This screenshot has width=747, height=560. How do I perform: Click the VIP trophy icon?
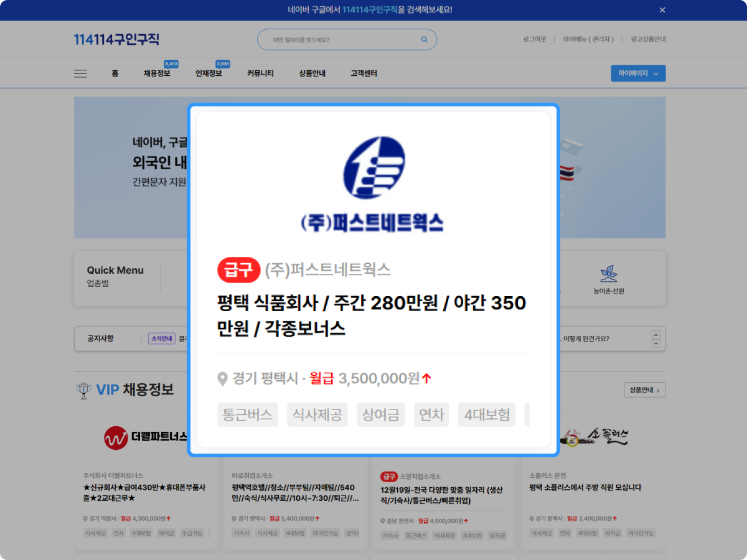pyautogui.click(x=82, y=390)
